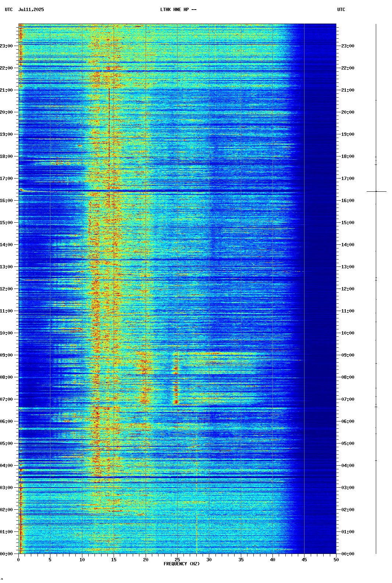Click the left-side 23:00 time label
This screenshot has width=392, height=583.
6,46
